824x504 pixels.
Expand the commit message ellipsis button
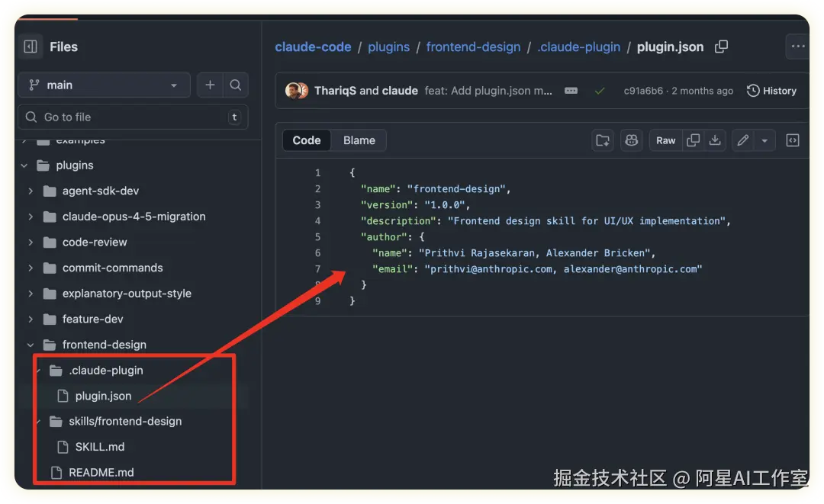571,91
